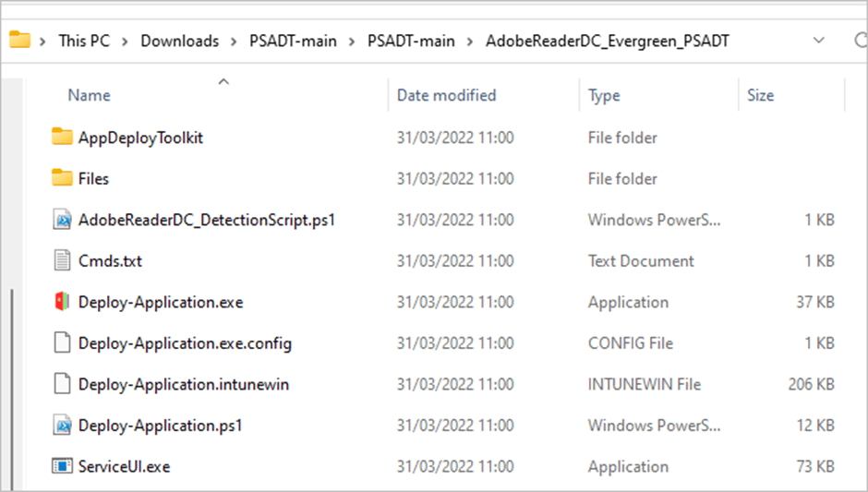This screenshot has height=492, width=868.
Task: Expand the chevron after This PC
Action: (125, 41)
